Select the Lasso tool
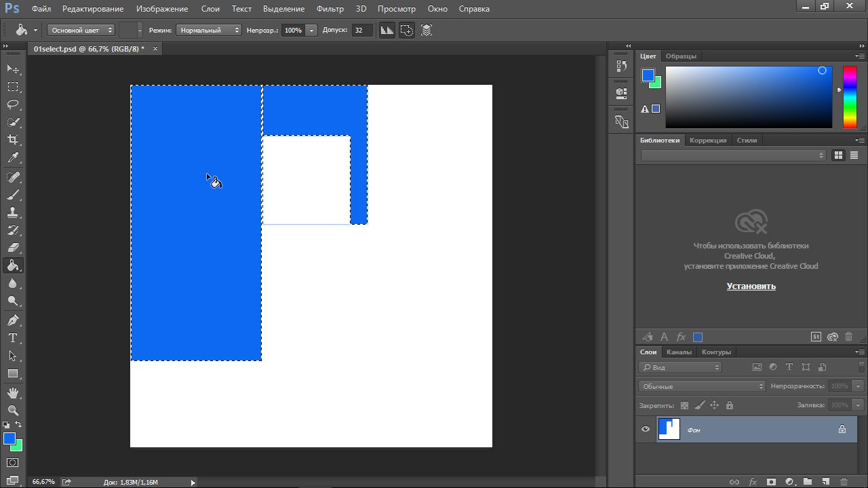This screenshot has width=868, height=488. 13,105
